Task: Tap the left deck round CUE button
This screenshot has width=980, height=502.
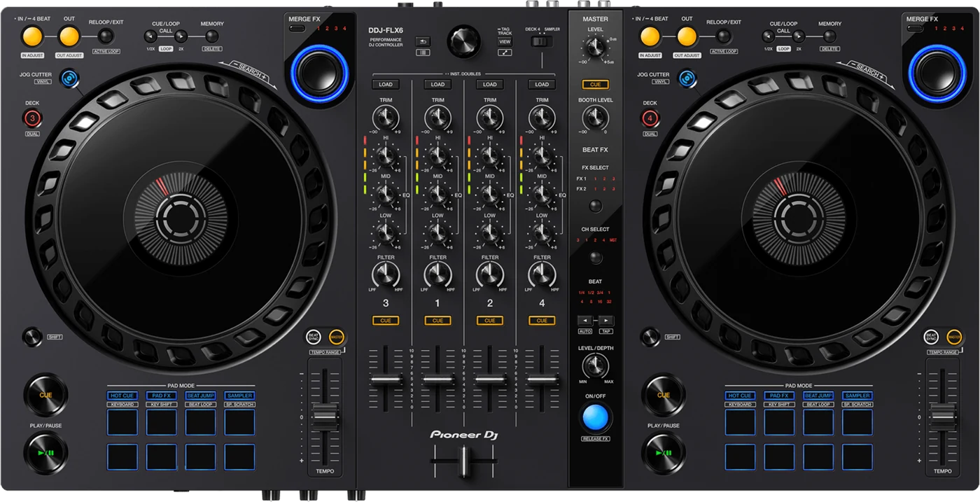Action: [45, 395]
